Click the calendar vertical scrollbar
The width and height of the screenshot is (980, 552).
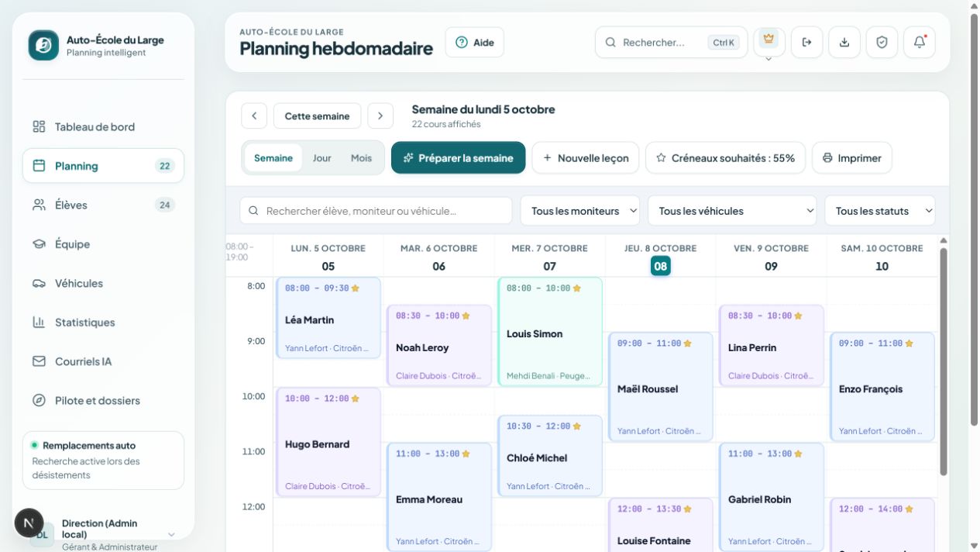[x=943, y=361]
